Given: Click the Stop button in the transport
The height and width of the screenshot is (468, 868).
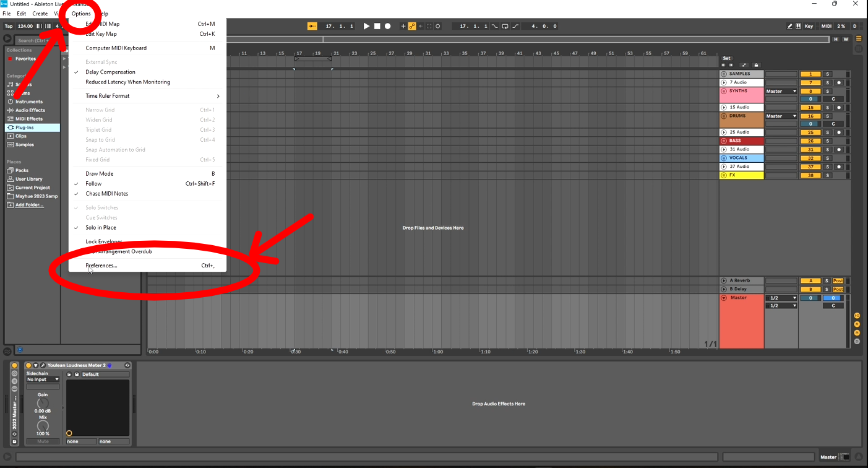Looking at the screenshot, I should click(x=377, y=26).
